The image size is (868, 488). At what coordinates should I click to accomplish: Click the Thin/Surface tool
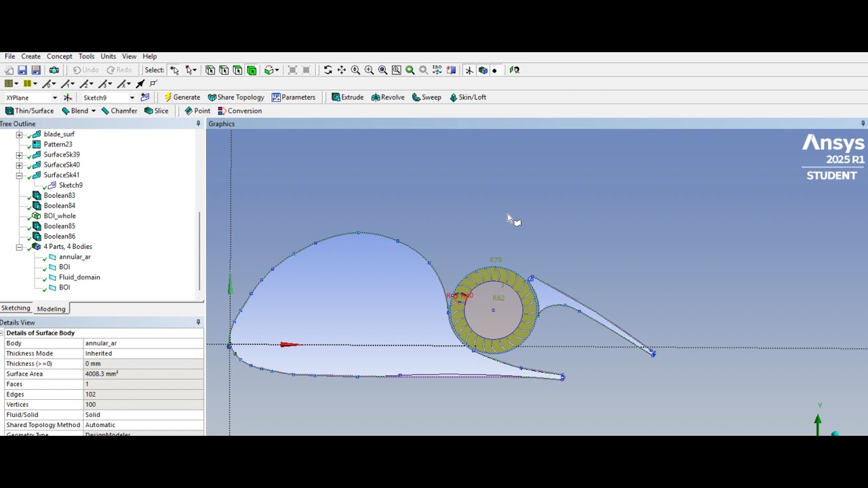(29, 110)
